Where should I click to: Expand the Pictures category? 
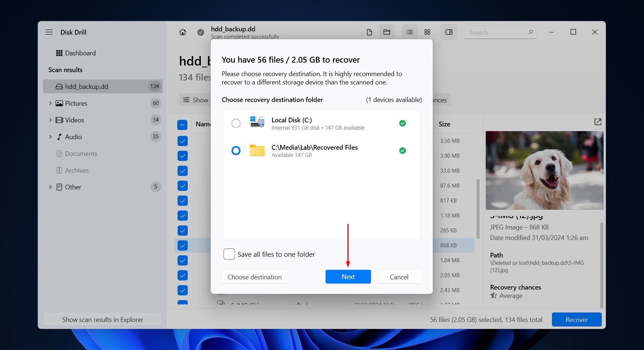51,103
